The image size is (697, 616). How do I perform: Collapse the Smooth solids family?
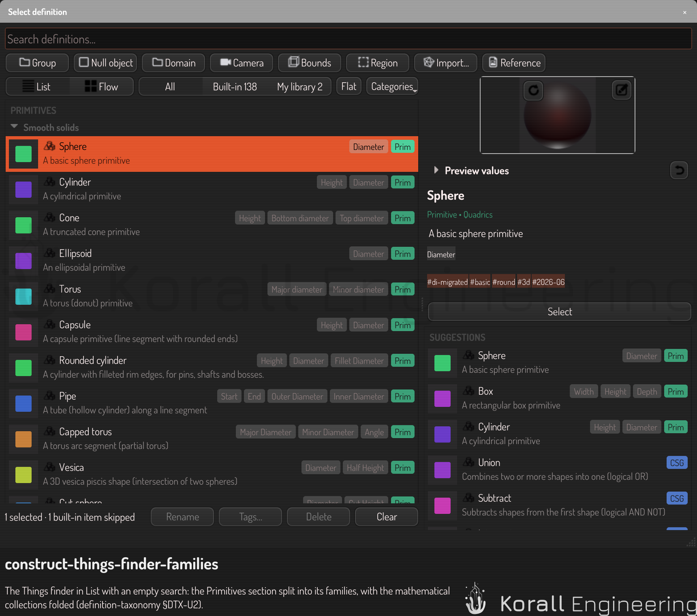(14, 127)
